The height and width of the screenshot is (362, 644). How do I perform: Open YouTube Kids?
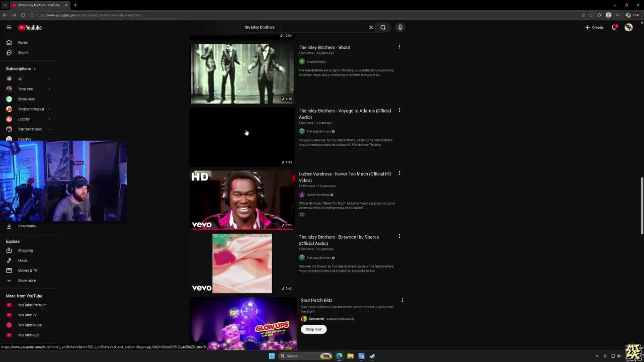(29, 335)
